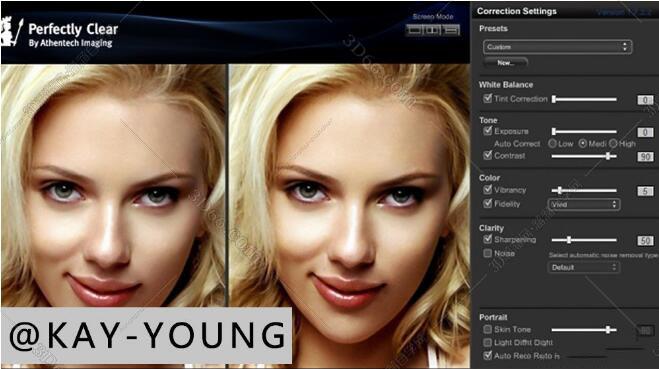Select split-view Screen Mode icon
Viewport: 659px width, 369px height.
pos(432,30)
